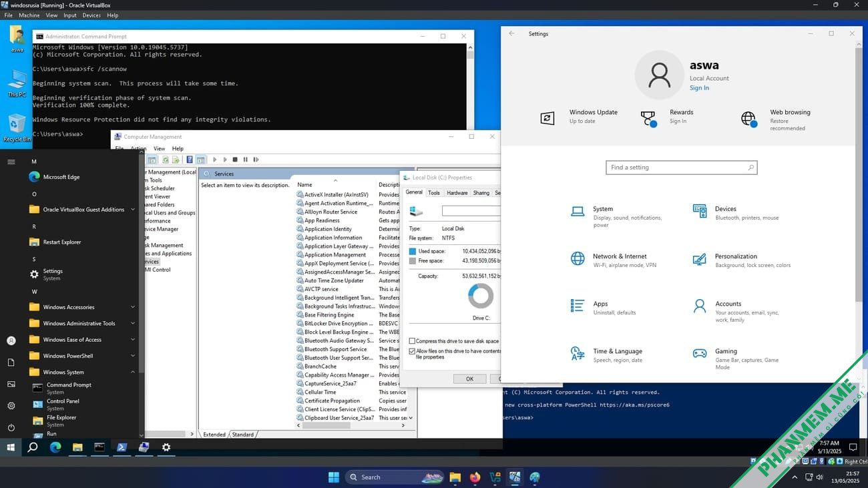The width and height of the screenshot is (868, 488).
Task: Open the Devices menu in VirtualBox
Action: pyautogui.click(x=91, y=15)
